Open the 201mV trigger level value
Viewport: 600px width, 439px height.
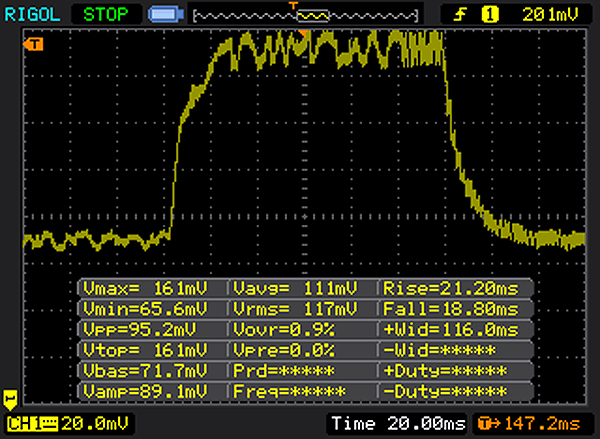[548, 14]
